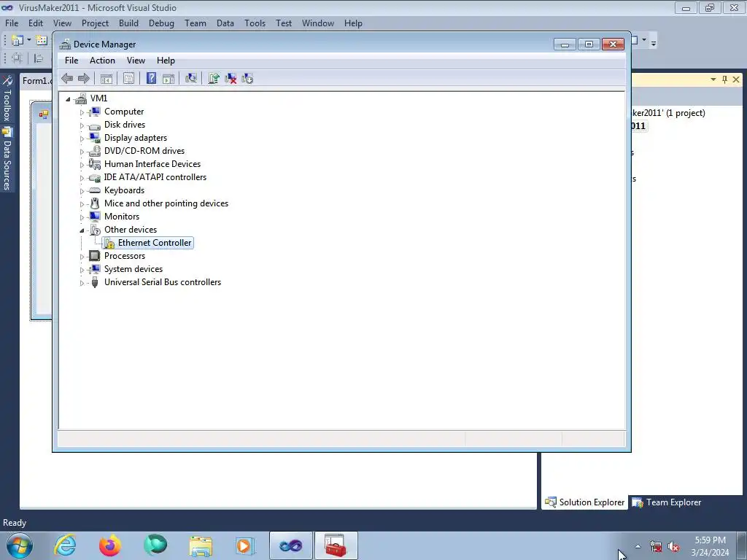Expand the Computer category
The width and height of the screenshot is (747, 560).
coord(82,112)
